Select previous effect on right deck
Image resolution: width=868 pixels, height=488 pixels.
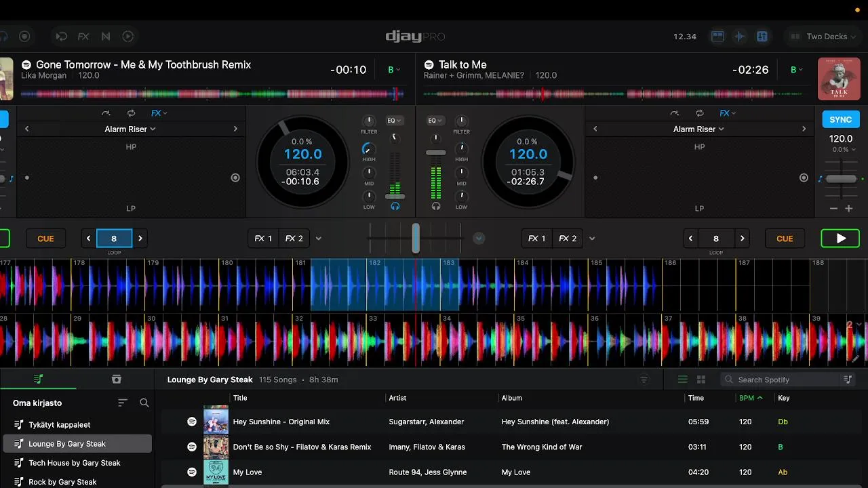pyautogui.click(x=595, y=129)
